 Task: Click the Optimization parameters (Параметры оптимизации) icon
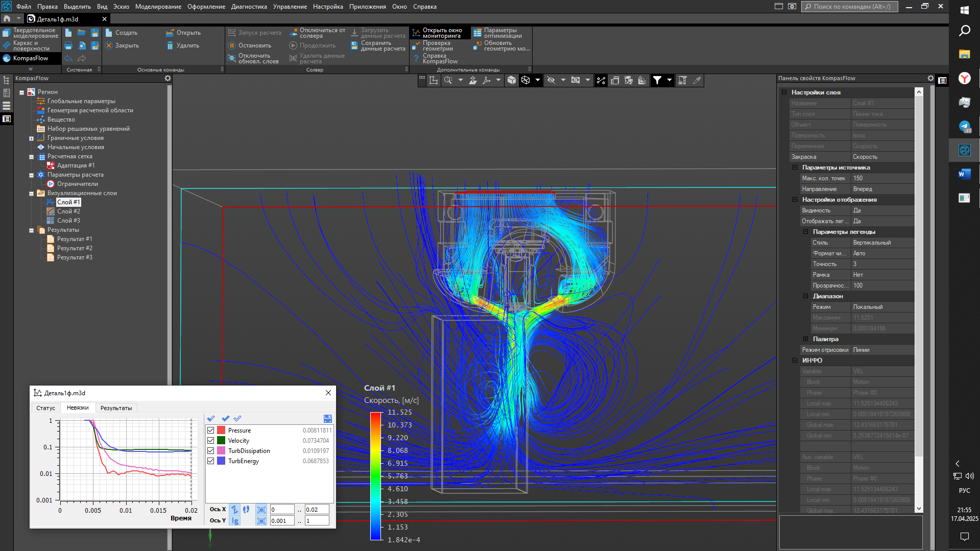click(x=477, y=33)
